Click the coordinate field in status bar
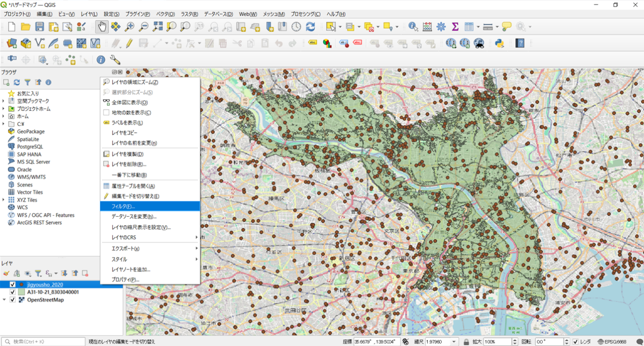The width and height of the screenshot is (644, 346). pyautogui.click(x=377, y=342)
